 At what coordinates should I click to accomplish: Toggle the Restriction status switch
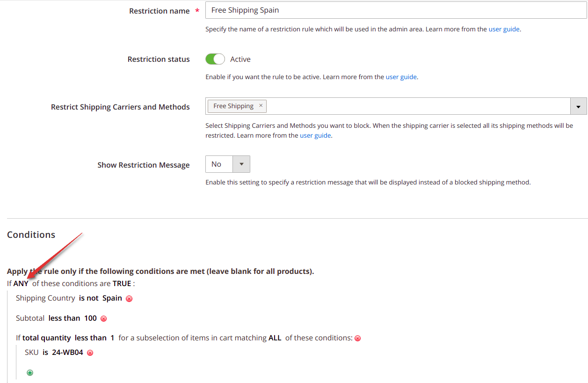click(x=215, y=59)
